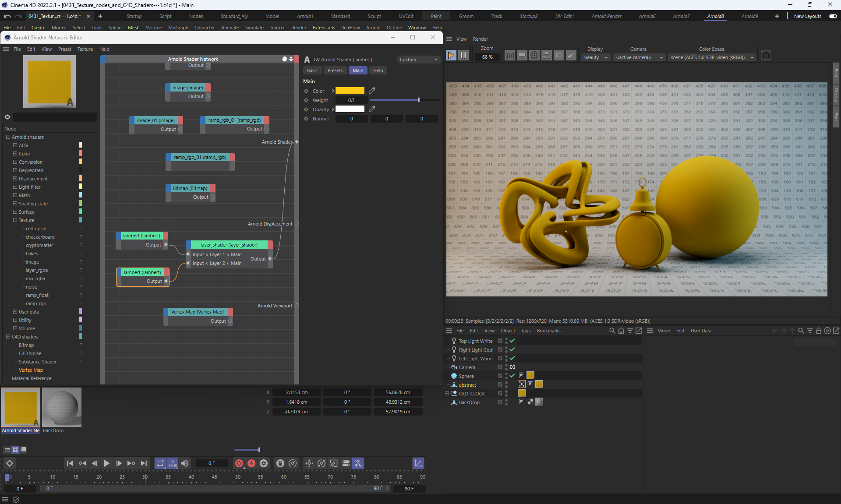The width and height of the screenshot is (841, 504).
Task: Toggle the New Layouts switch
Action: (x=833, y=16)
